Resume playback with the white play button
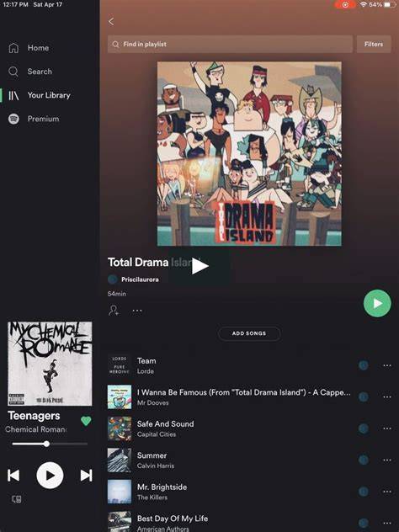Image resolution: width=399 pixels, height=532 pixels. 50,476
